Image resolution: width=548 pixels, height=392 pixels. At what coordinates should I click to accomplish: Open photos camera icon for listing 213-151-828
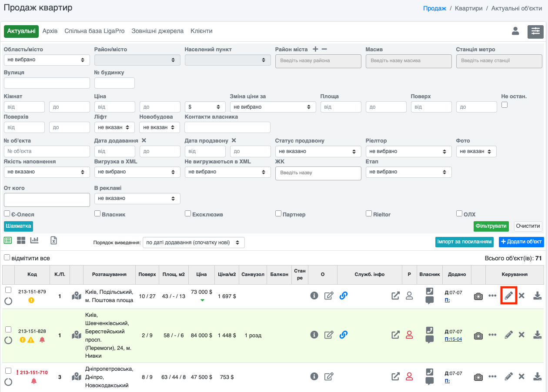coord(478,335)
